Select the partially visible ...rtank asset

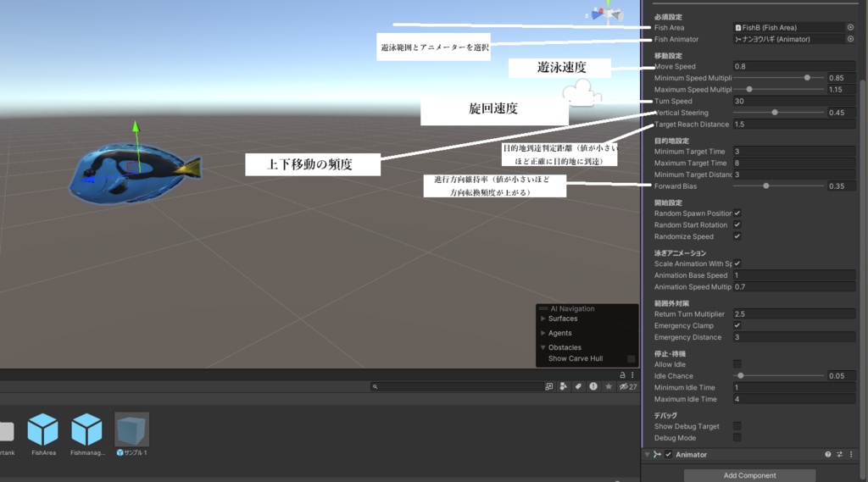(x=7, y=437)
